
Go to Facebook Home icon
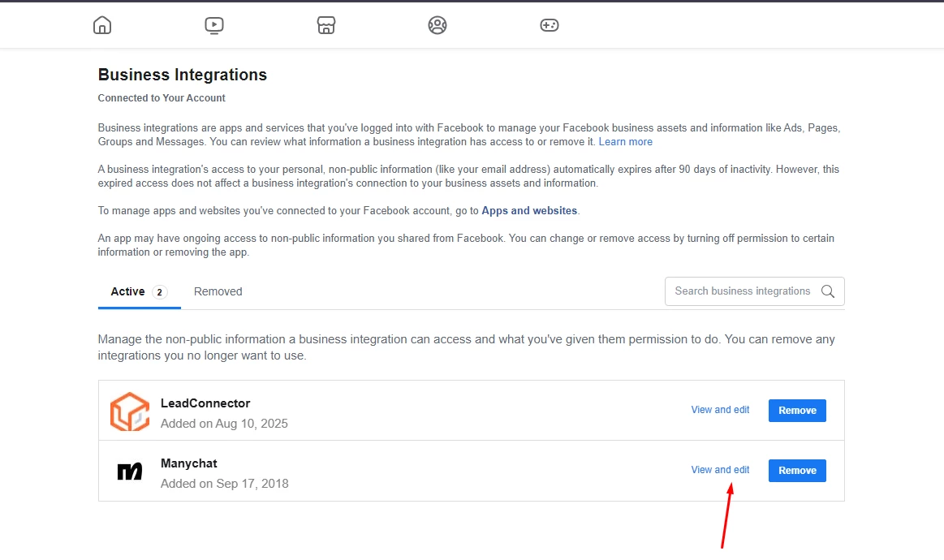coord(102,25)
